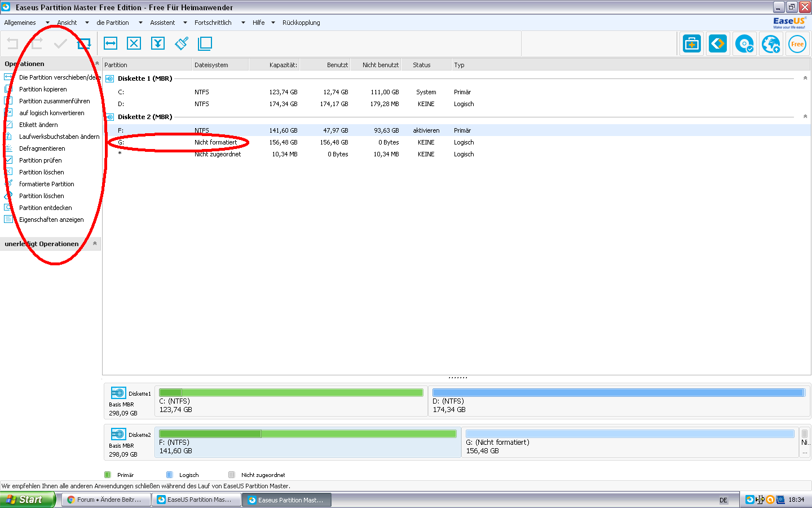Screen dimensions: 812x508
Task: Switch to Forum Chrome taskbar window
Action: 106,500
